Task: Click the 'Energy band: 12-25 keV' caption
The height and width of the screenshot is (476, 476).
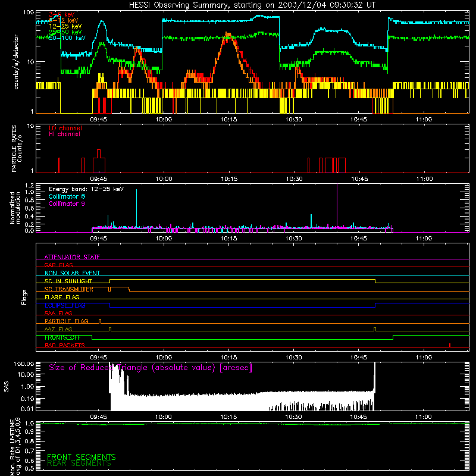Action: 86,189
